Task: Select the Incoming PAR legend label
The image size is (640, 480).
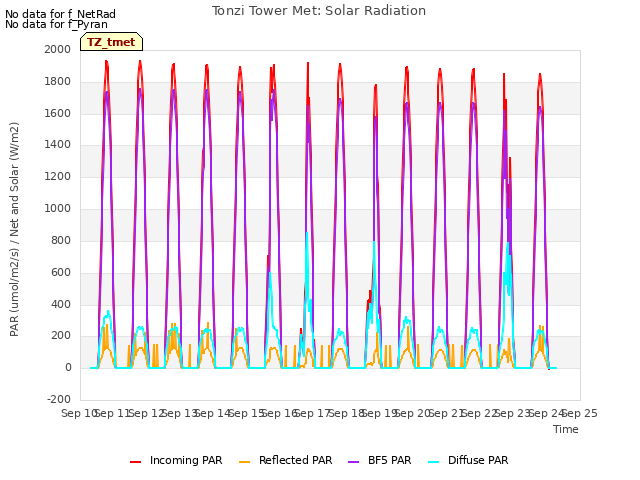Action: click(186, 460)
